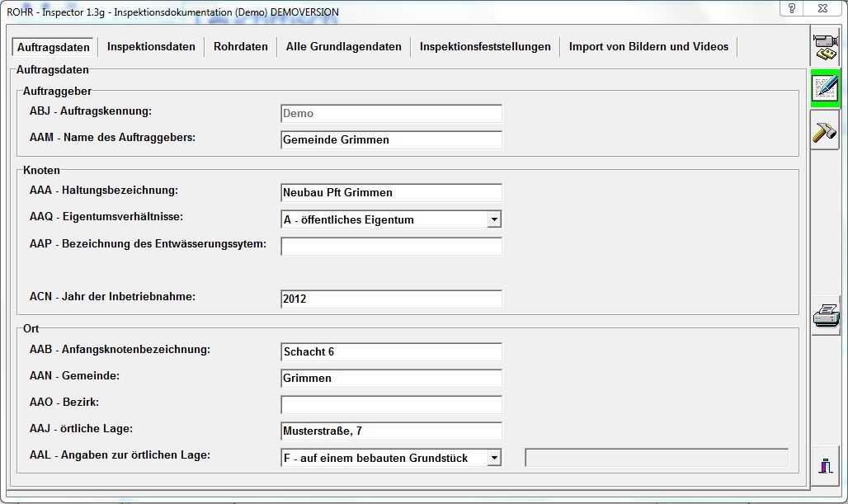
Task: Expand the Angaben zur örtlichen Lage dropdown
Action: coord(493,458)
